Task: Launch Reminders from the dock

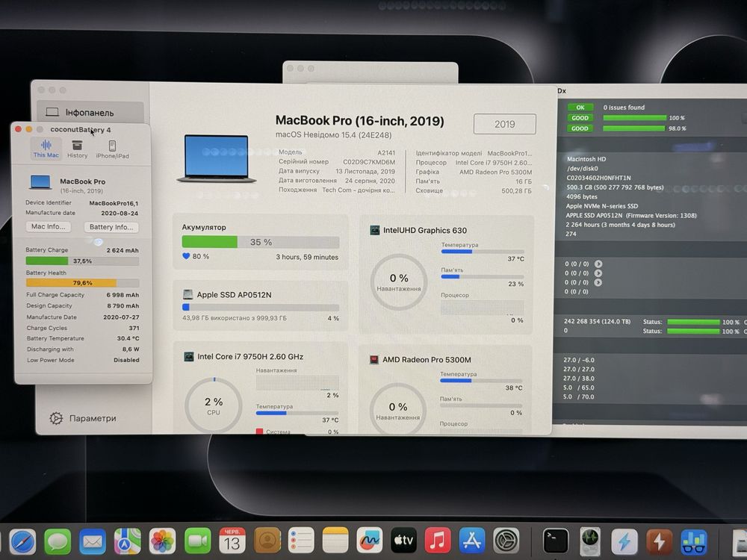Action: point(301,541)
